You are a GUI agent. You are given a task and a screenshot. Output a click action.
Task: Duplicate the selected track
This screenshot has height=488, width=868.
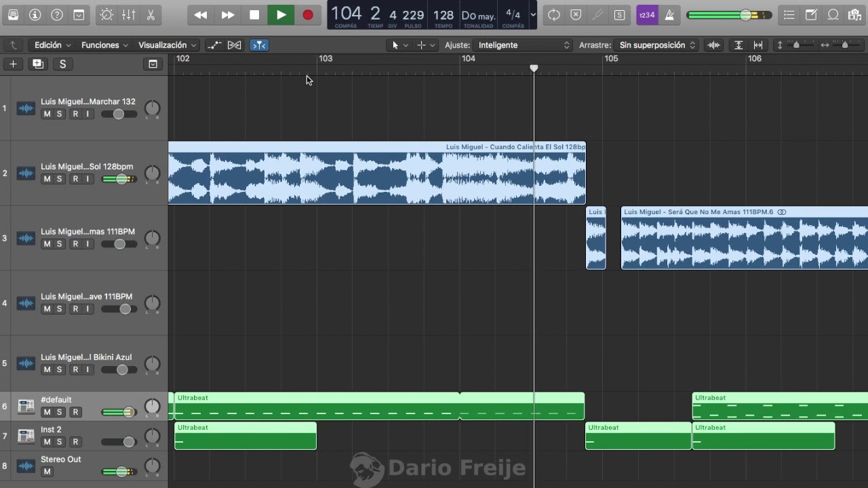tap(38, 64)
